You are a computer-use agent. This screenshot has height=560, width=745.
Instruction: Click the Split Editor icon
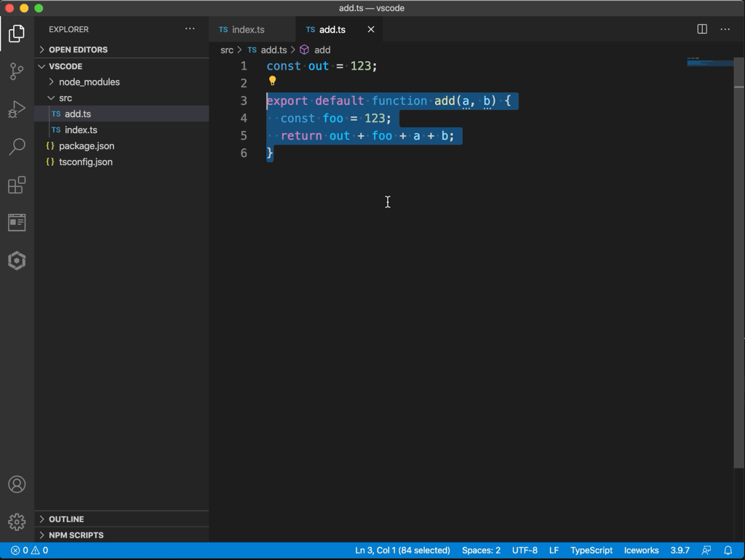702,29
